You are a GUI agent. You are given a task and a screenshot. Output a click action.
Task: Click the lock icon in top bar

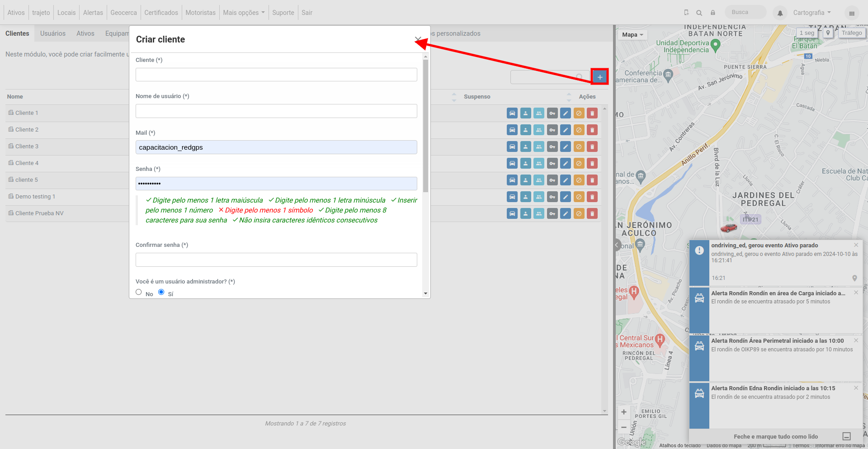pos(713,13)
